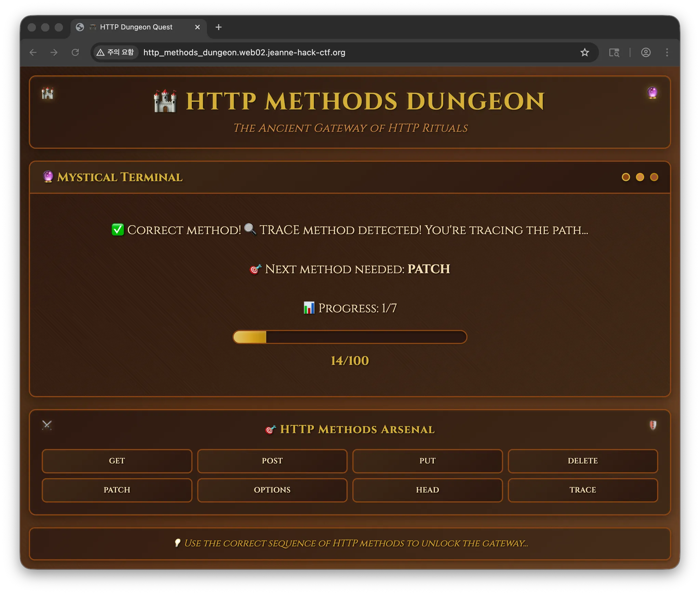Image resolution: width=700 pixels, height=594 pixels.
Task: Send the PATCH method
Action: point(117,490)
